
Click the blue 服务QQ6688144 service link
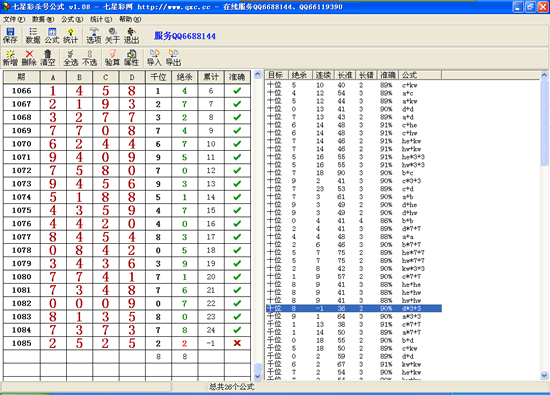click(x=185, y=36)
